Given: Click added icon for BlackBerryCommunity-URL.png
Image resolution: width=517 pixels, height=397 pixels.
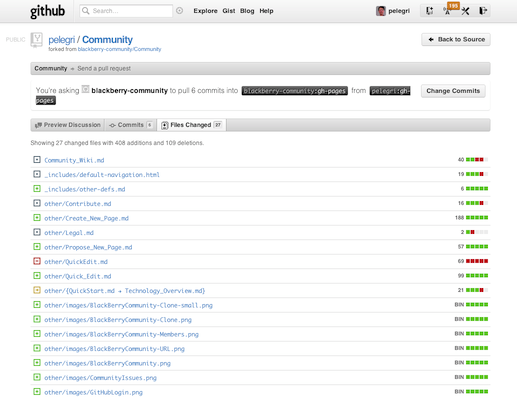Looking at the screenshot, I should coord(37,348).
